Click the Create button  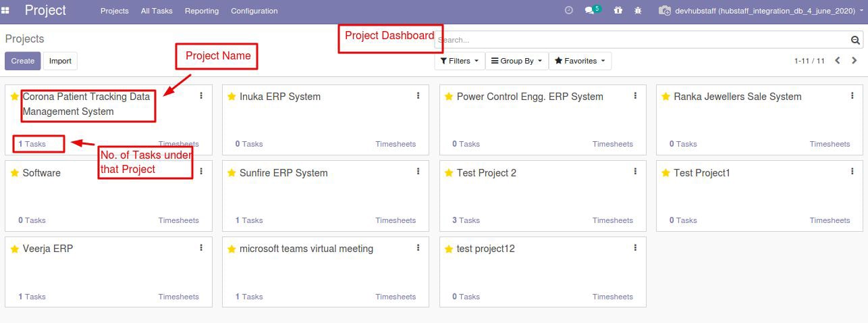(x=23, y=61)
